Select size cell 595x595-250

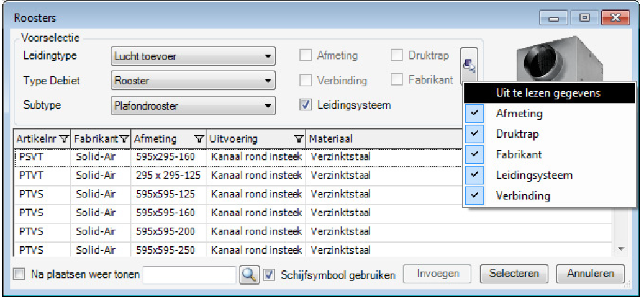(x=168, y=249)
